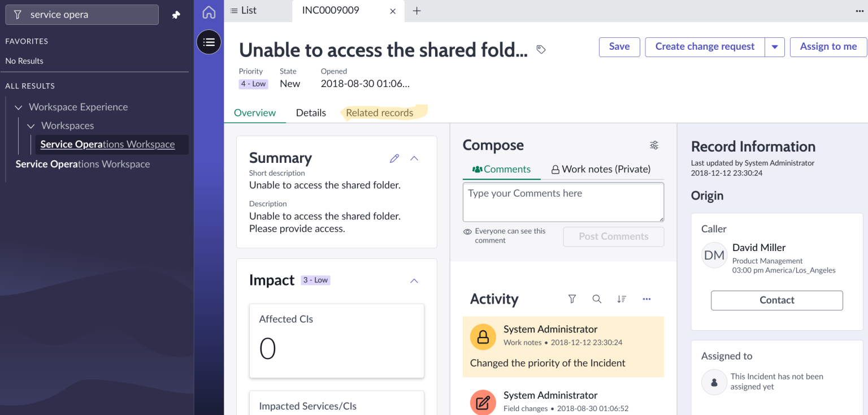Viewport: 868px width, 415px height.
Task: Select the 3 - Low impact badge
Action: coord(315,280)
